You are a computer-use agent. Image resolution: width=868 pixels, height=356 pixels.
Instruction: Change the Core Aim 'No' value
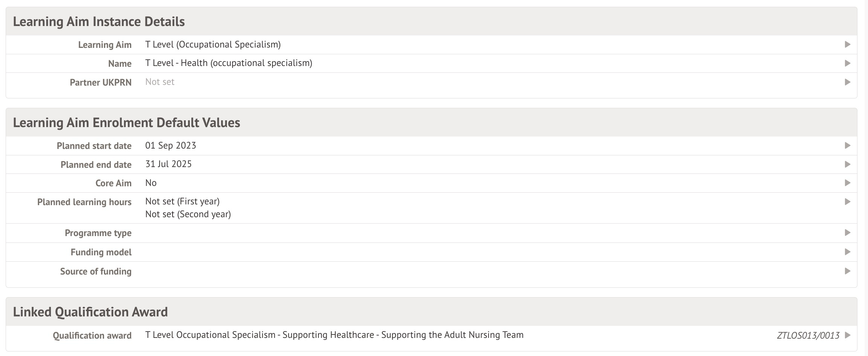(x=151, y=183)
